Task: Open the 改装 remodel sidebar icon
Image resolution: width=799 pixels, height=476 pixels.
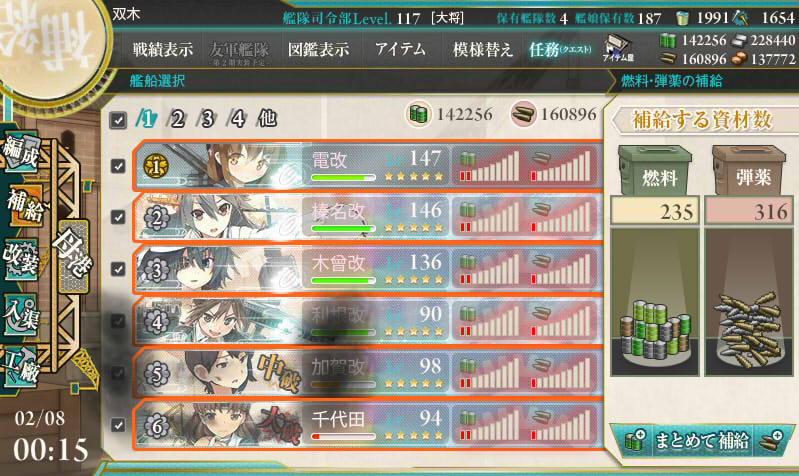Action: click(x=21, y=259)
